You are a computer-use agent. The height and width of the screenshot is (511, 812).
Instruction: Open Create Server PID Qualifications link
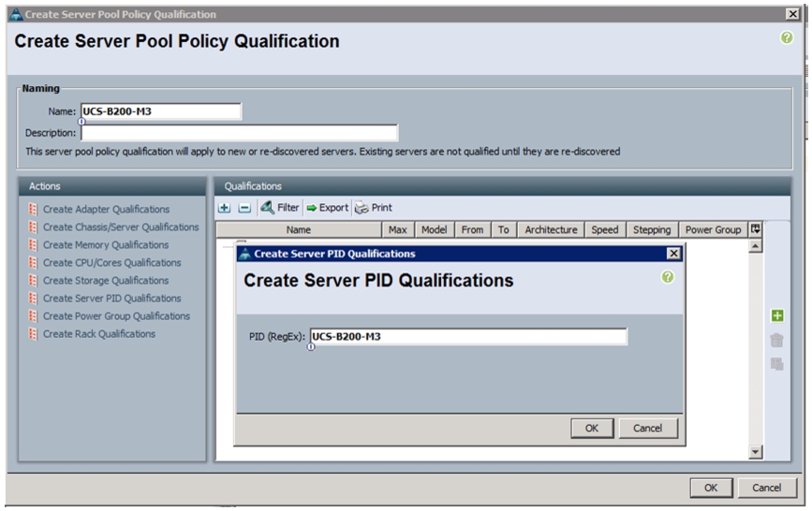pos(111,299)
